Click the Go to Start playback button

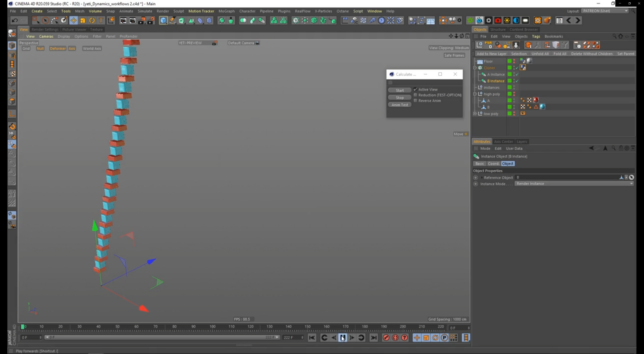click(312, 338)
